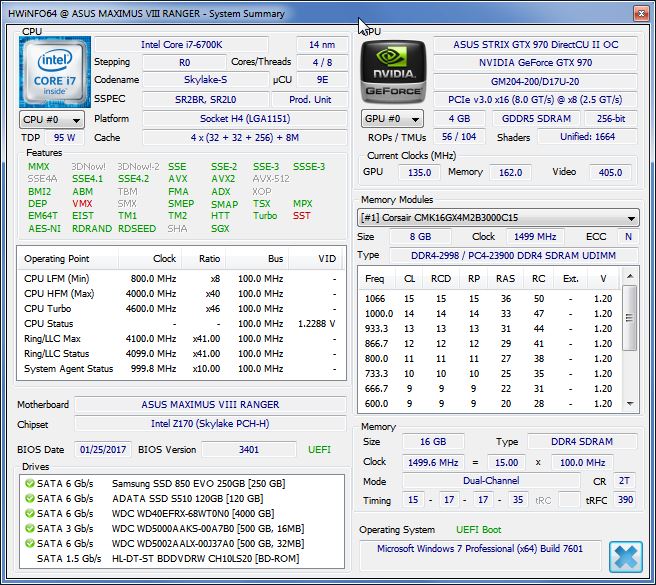656x585 pixels.
Task: Open the CPU #0 selector dropdown
Action: click(x=52, y=120)
